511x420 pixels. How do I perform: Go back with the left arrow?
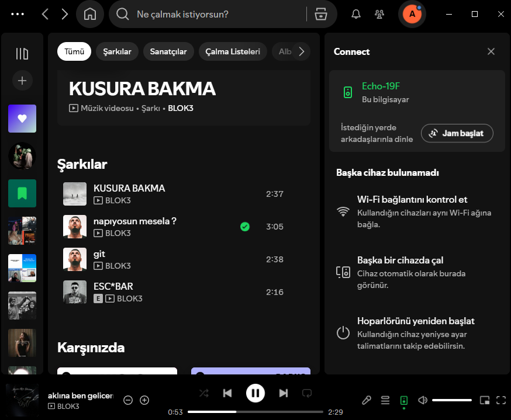pos(45,14)
